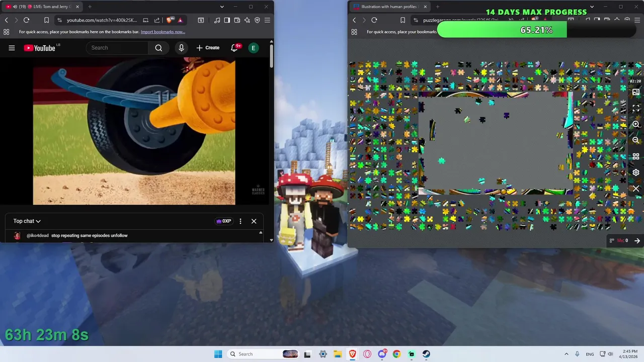Click the Create button on YouTube

pyautogui.click(x=208, y=48)
